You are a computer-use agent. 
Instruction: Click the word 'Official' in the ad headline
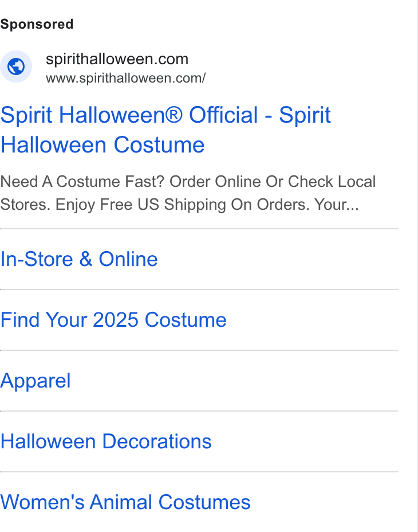(223, 115)
